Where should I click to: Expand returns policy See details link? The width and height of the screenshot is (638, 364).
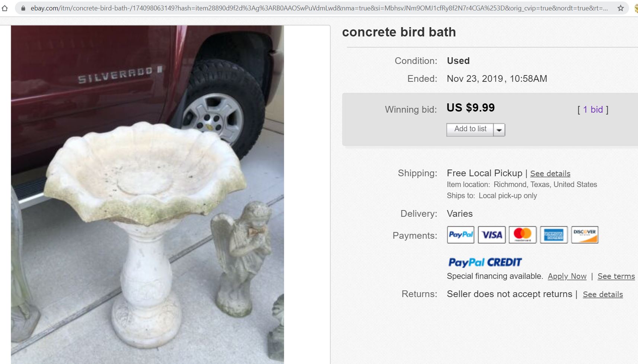click(602, 294)
